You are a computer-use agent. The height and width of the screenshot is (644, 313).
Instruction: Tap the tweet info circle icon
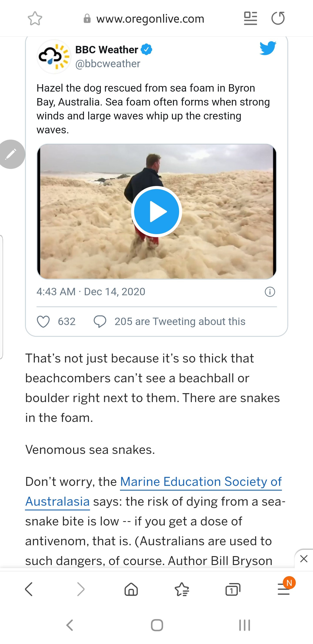(x=270, y=292)
